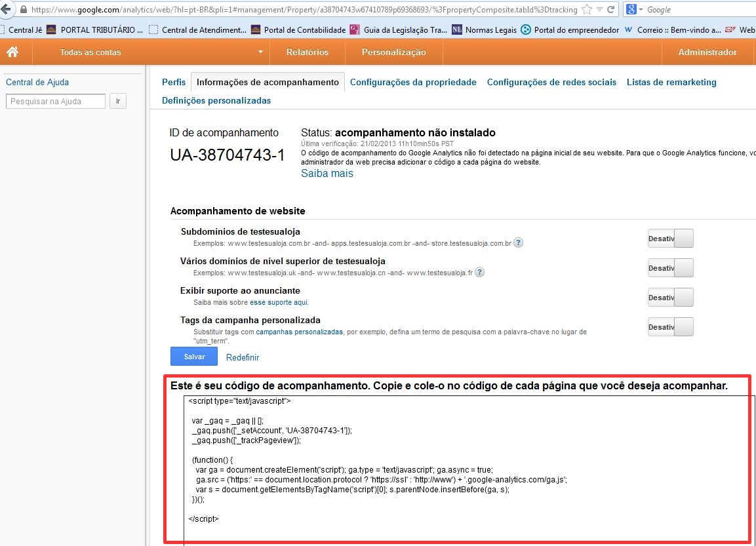
Task: Open help icon for Vários domínios examples
Action: (480, 272)
